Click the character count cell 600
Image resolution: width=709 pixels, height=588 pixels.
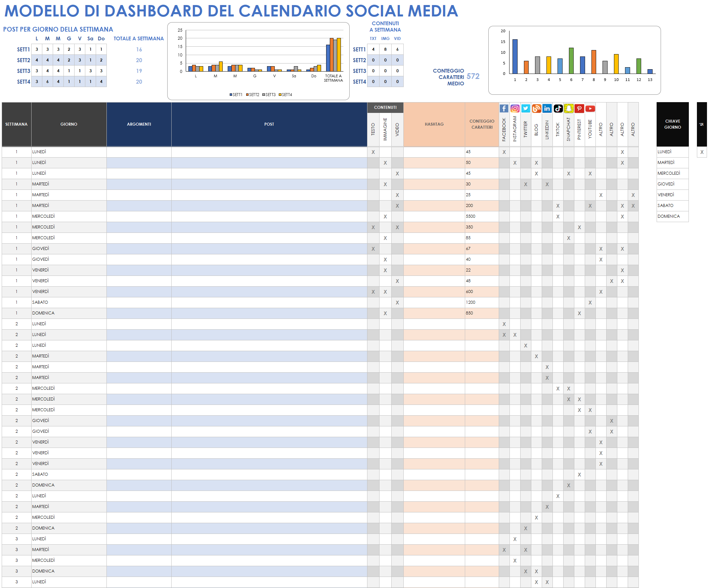[x=482, y=292]
